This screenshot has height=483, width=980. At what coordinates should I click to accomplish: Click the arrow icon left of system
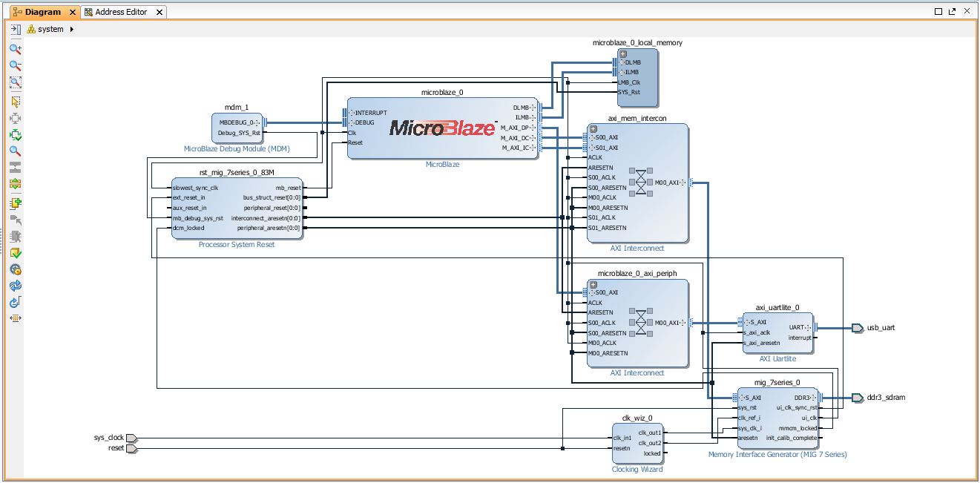[15, 30]
